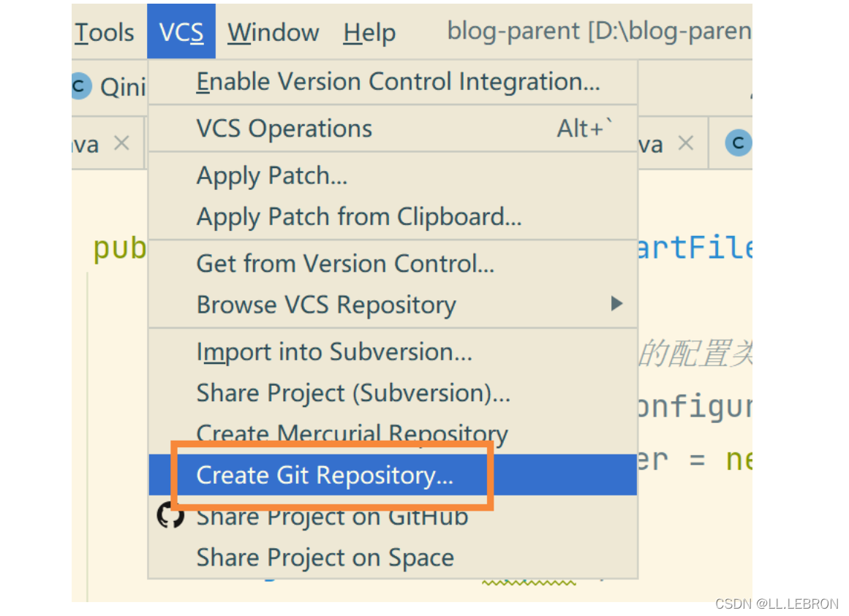This screenshot has width=849, height=616.
Task: Choose VCS Operations from the menu
Action: point(284,129)
